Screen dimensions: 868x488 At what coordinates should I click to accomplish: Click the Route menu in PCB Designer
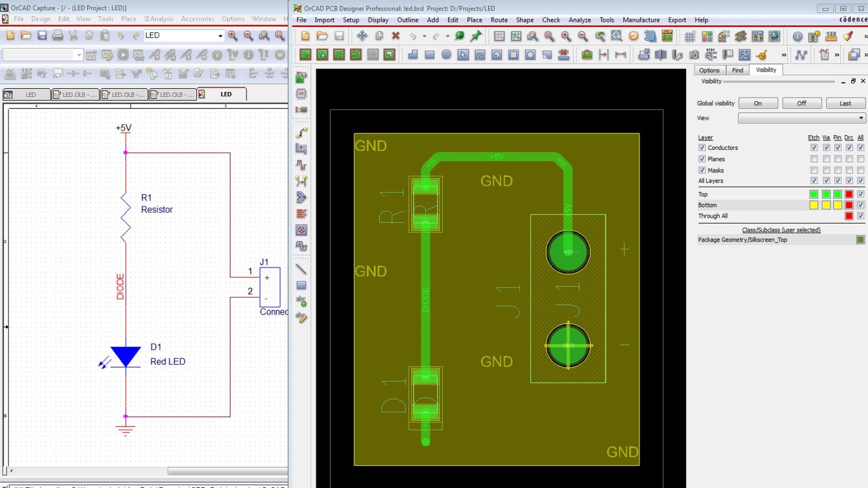coord(499,20)
